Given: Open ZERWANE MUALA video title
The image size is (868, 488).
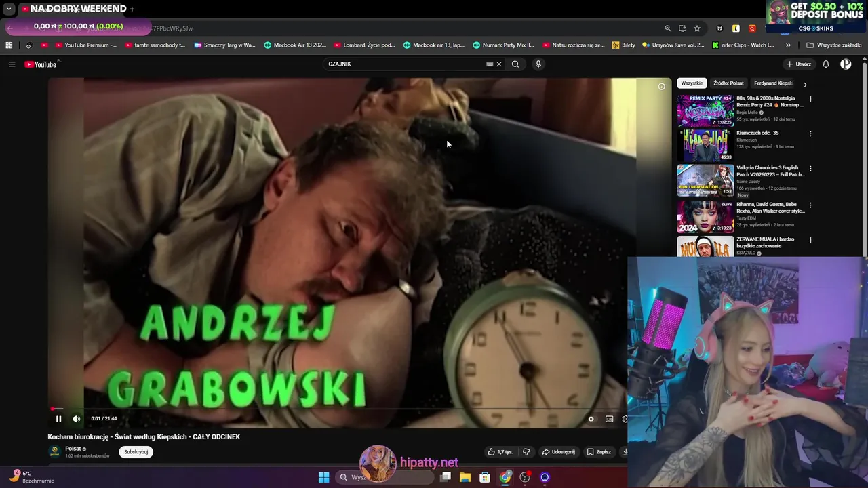Looking at the screenshot, I should point(765,243).
